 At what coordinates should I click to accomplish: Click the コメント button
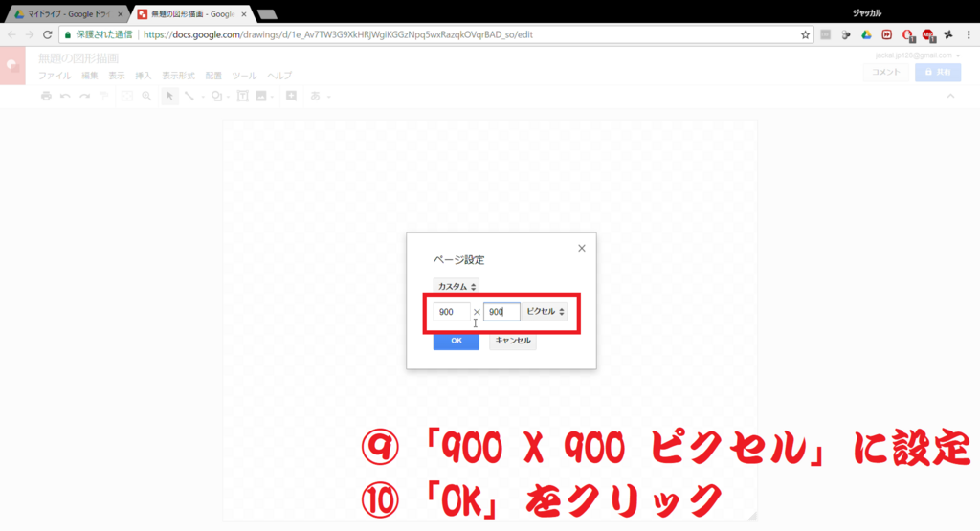[886, 72]
